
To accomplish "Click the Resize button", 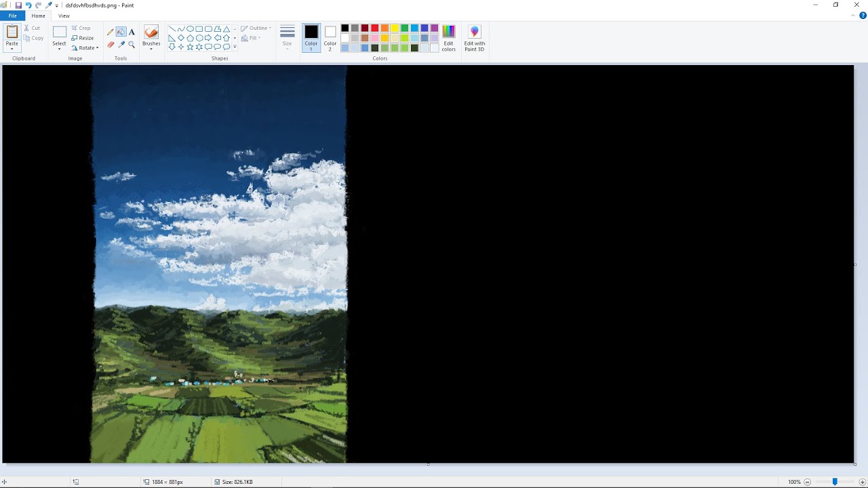I will [82, 38].
